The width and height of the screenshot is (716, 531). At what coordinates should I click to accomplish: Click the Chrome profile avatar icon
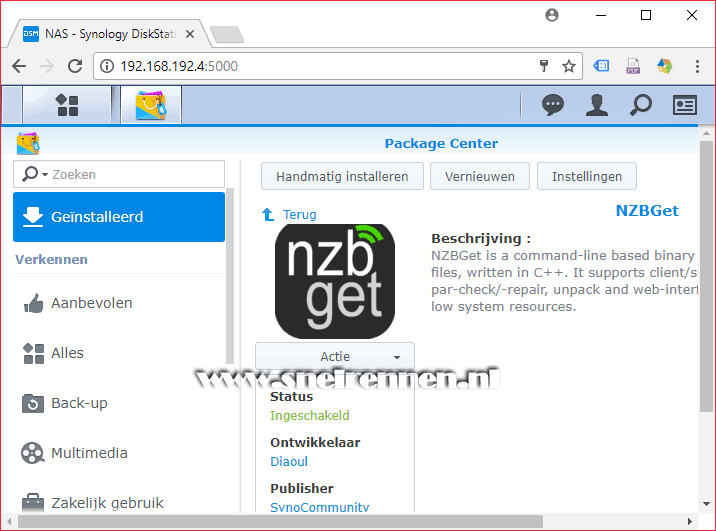click(552, 15)
